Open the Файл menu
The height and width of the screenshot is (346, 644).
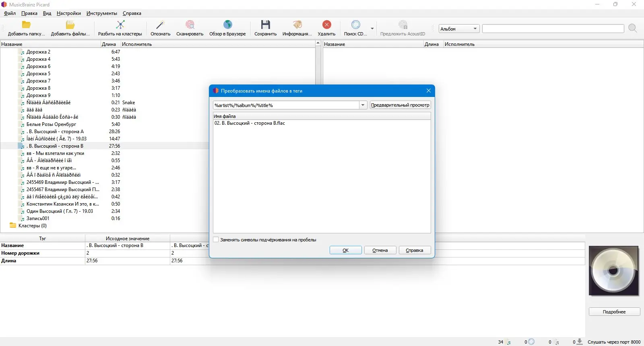point(10,13)
